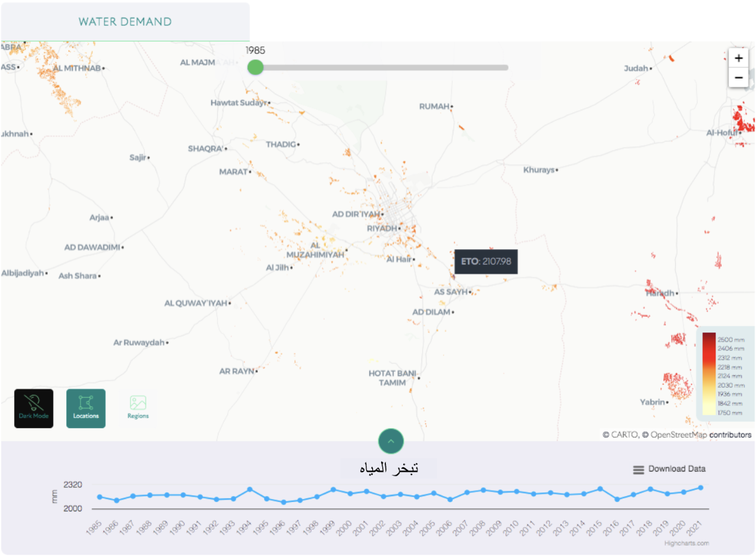Zoom in the map with plus button
This screenshot has width=756, height=556.
pos(739,58)
